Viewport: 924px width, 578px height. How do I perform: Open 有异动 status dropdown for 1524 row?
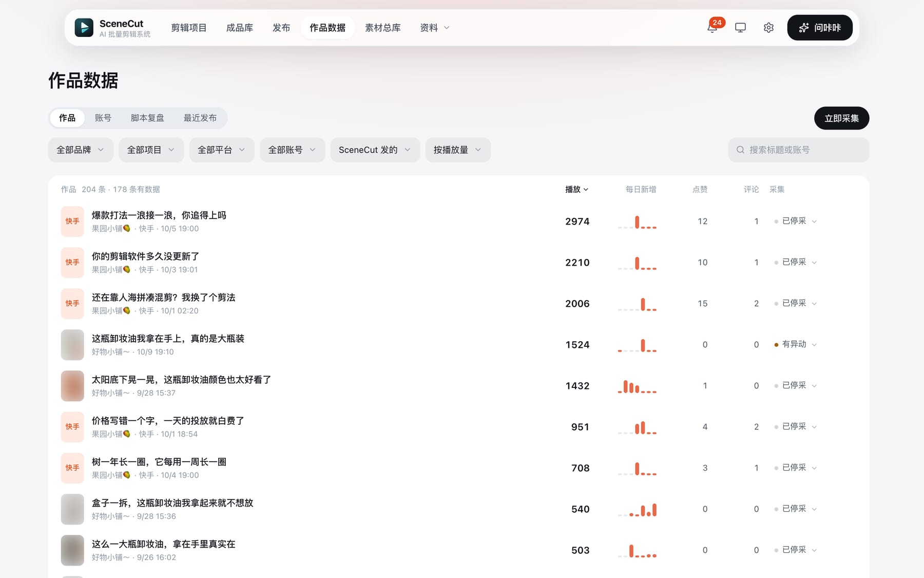click(x=795, y=344)
